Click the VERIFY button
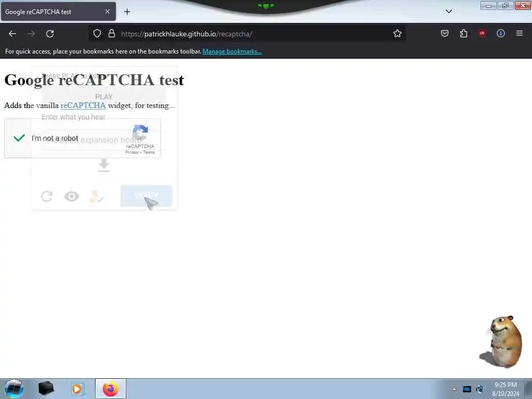This screenshot has height=399, width=532. coord(146,196)
